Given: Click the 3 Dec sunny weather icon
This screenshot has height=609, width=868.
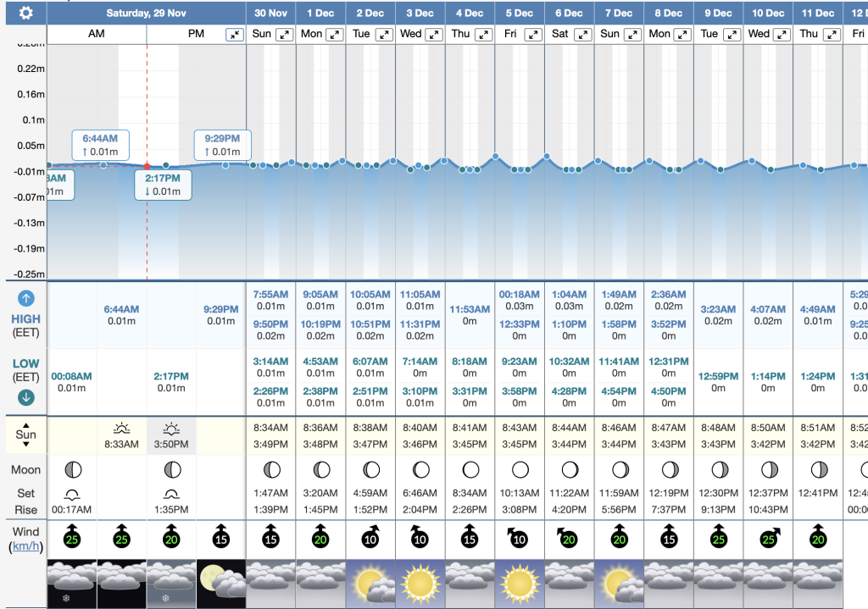Looking at the screenshot, I should pos(420,583).
